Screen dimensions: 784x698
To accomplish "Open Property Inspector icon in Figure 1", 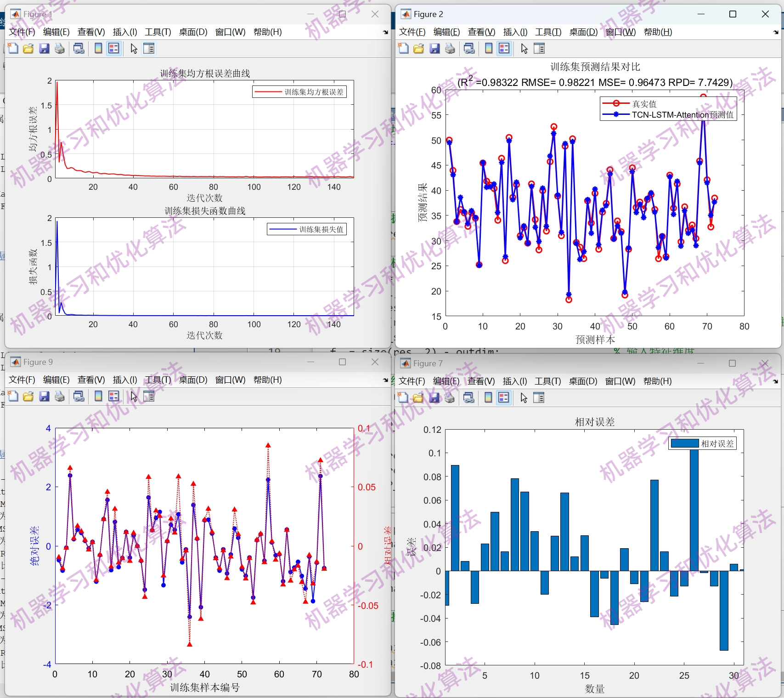I will (149, 48).
